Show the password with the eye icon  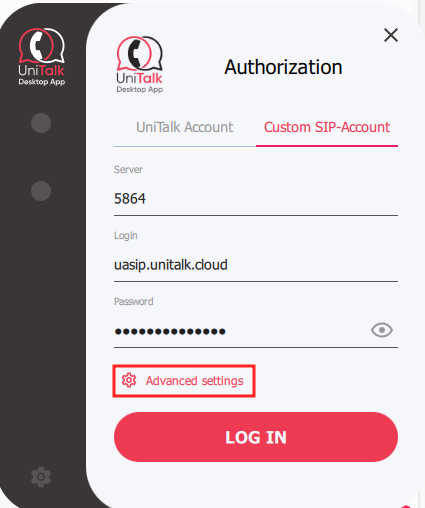point(382,330)
